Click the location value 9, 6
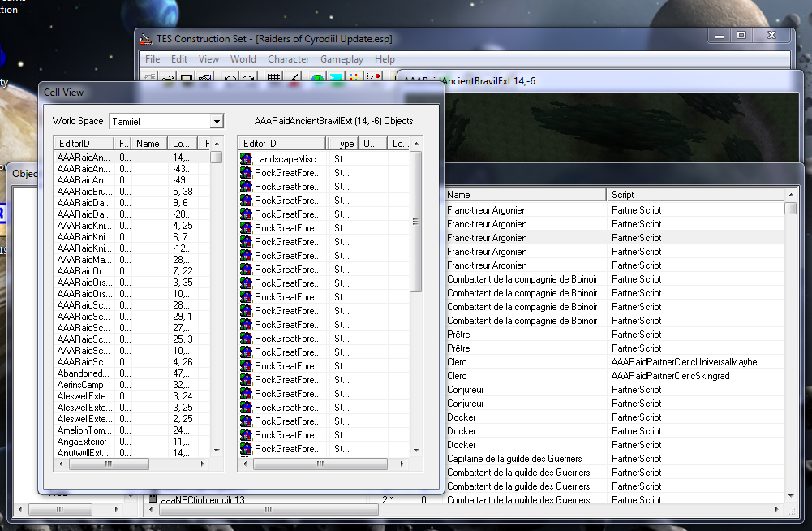The image size is (812, 531). [x=180, y=203]
